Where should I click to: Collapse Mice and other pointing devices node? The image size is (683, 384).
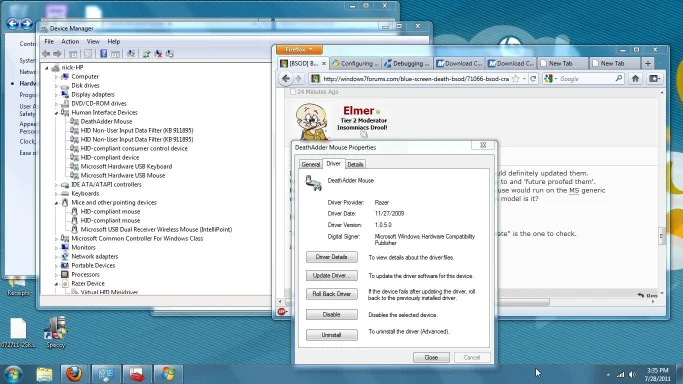(x=57, y=203)
